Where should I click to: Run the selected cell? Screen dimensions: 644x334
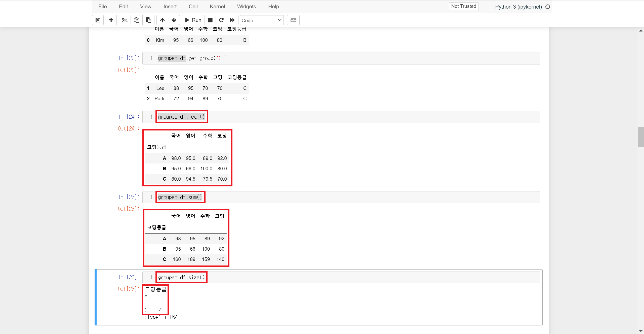[x=193, y=20]
